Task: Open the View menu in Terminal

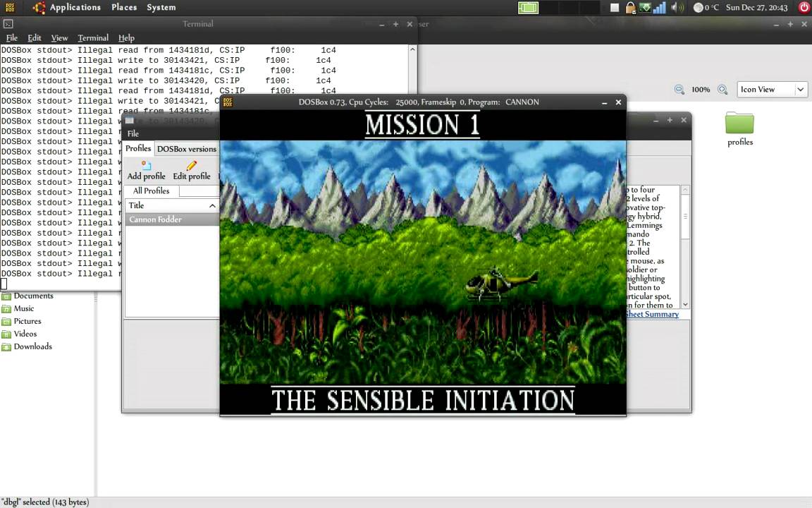Action: [x=59, y=38]
